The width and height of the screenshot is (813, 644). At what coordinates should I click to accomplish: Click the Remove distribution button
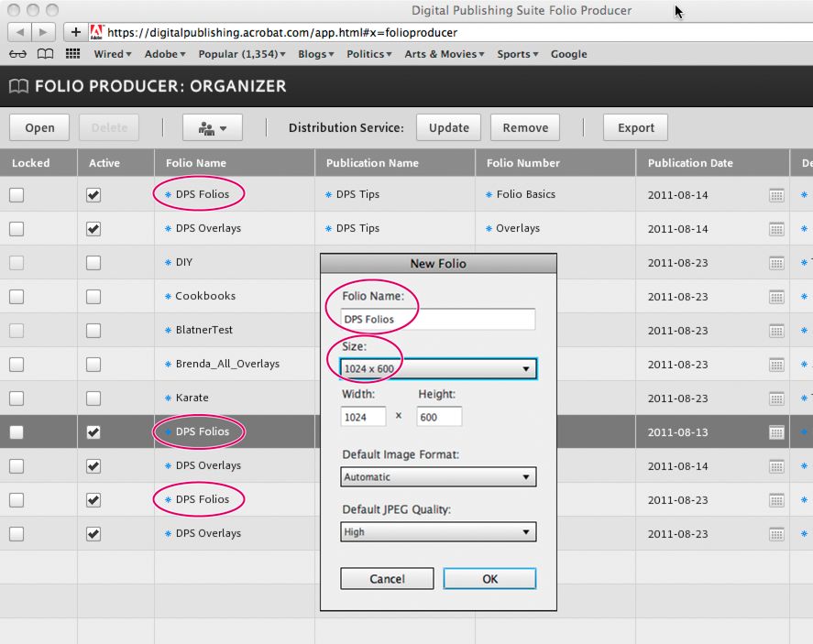(525, 127)
